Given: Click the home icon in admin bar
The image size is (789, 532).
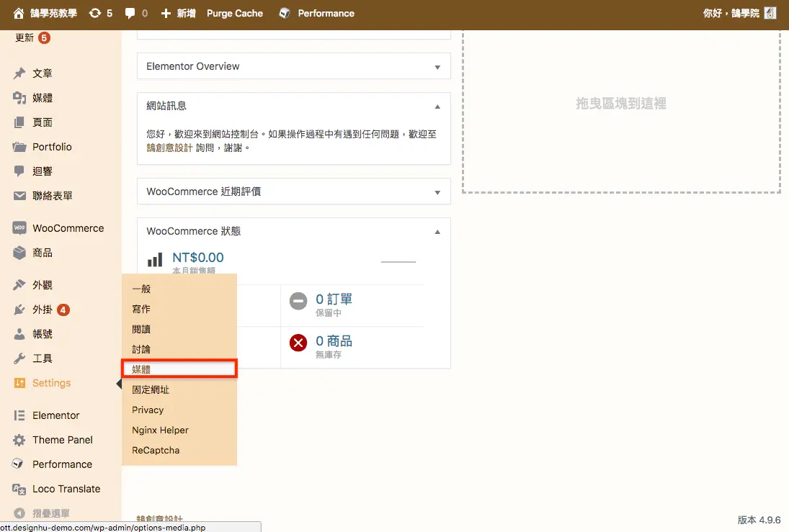Looking at the screenshot, I should click(19, 14).
